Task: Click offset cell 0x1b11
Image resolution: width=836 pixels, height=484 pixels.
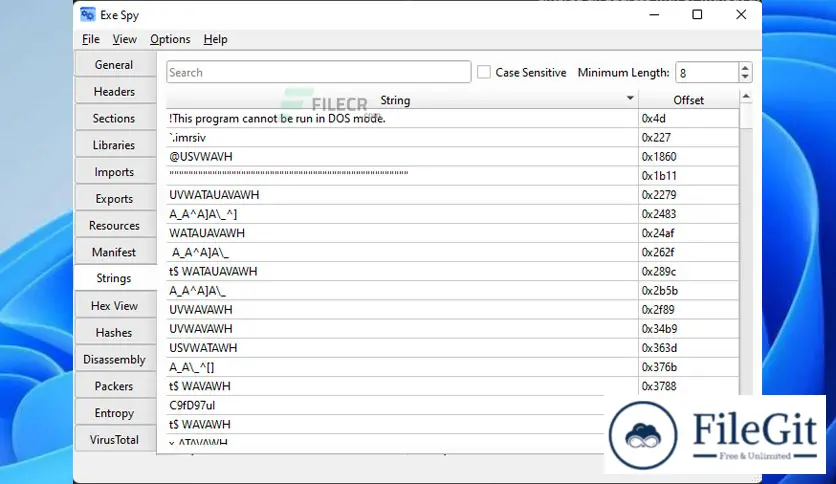Action: click(x=688, y=176)
